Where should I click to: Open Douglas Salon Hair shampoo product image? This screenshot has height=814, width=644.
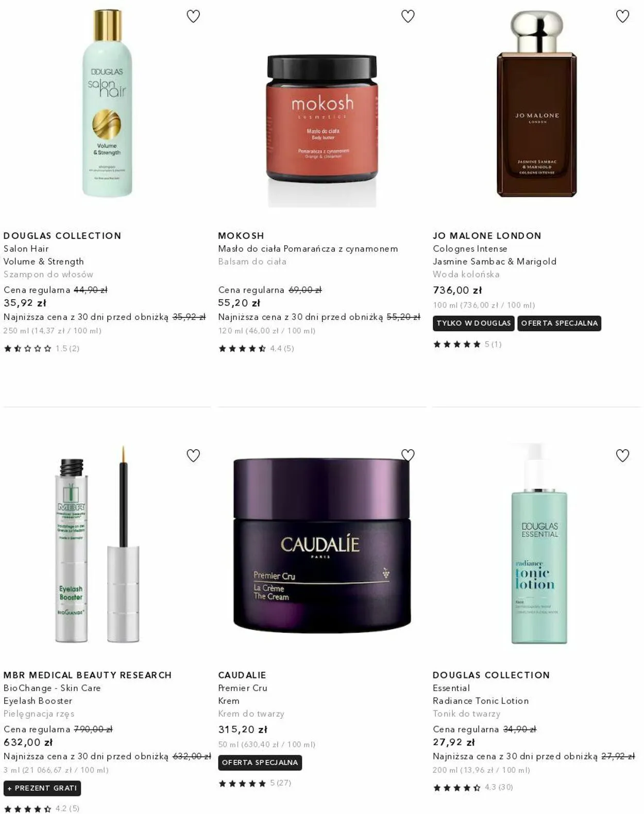(107, 104)
